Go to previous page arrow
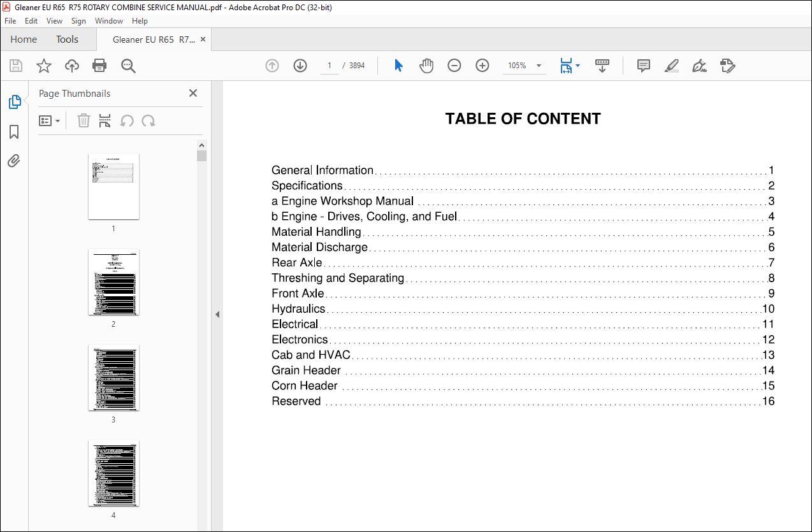Viewport: 812px width, 532px height. pyautogui.click(x=272, y=66)
